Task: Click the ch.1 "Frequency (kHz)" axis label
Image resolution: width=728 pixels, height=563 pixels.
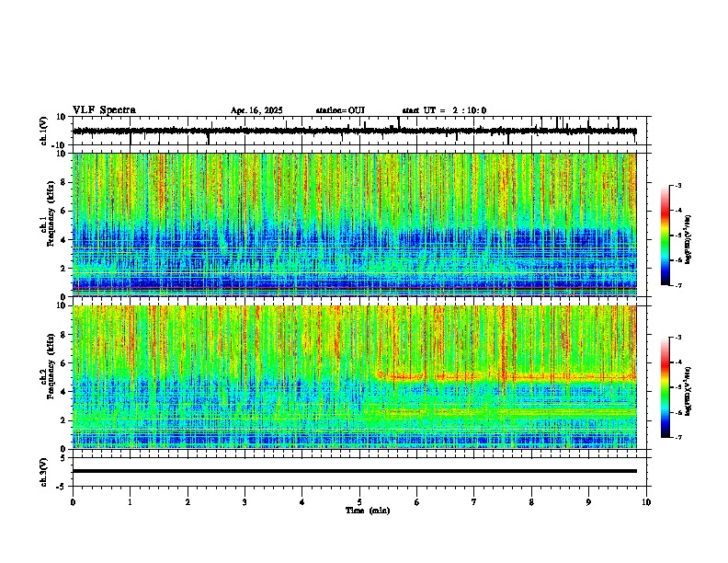Action: point(51,214)
